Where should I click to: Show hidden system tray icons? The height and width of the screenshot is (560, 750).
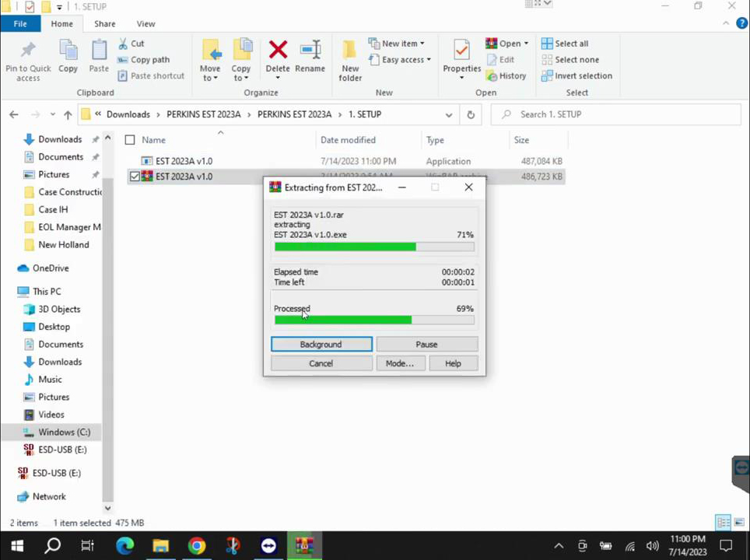pyautogui.click(x=559, y=546)
